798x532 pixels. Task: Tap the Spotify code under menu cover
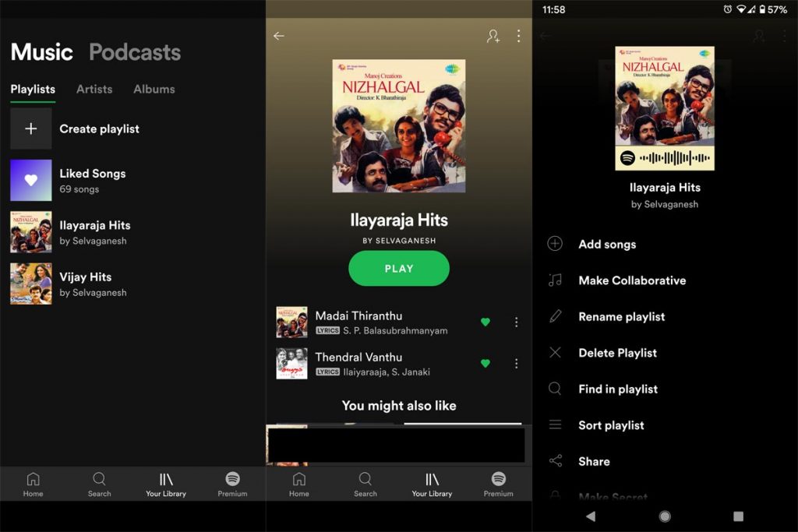point(665,158)
